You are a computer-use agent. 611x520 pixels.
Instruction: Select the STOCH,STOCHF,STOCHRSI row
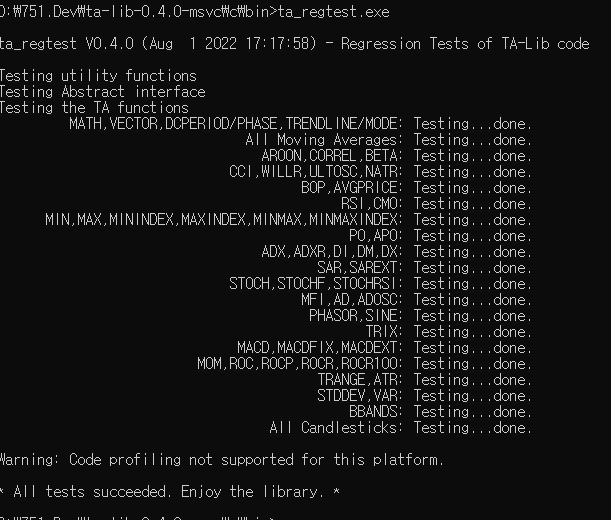380,284
